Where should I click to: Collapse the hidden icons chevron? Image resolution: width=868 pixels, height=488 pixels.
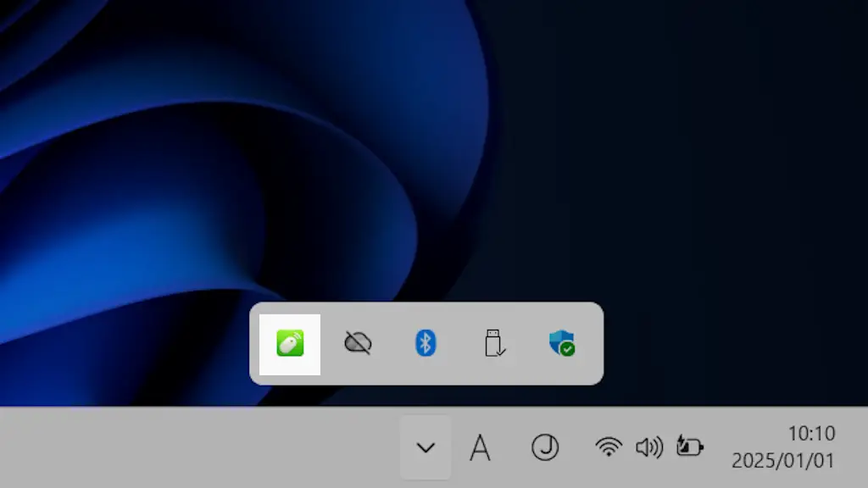tap(426, 447)
